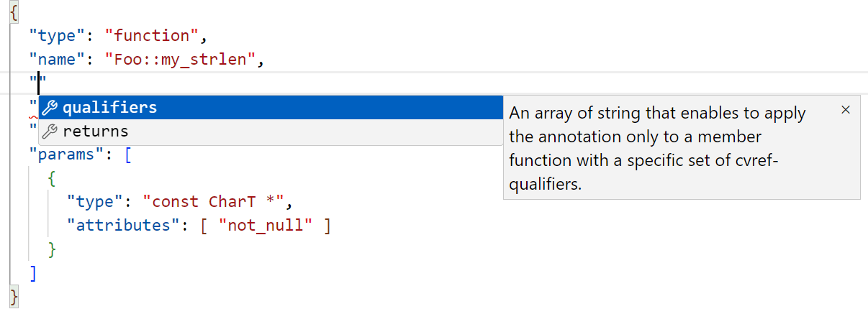Click the closing square bracket of params
Screen dimensions: 868x309
[33, 272]
